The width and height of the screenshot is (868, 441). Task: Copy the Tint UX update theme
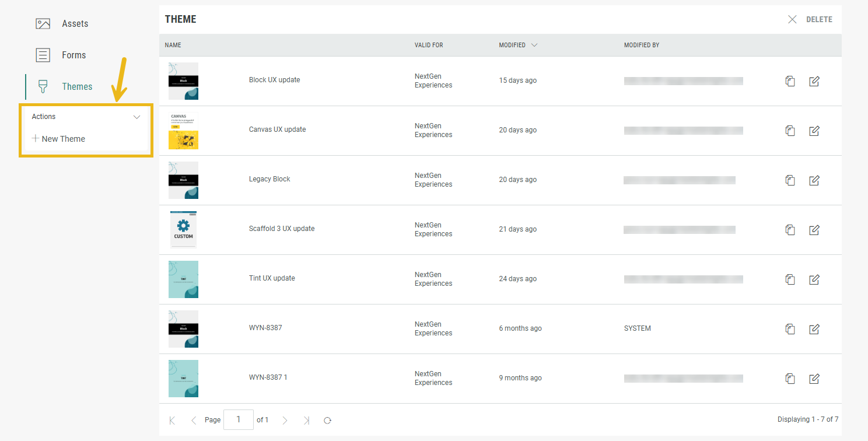tap(790, 279)
